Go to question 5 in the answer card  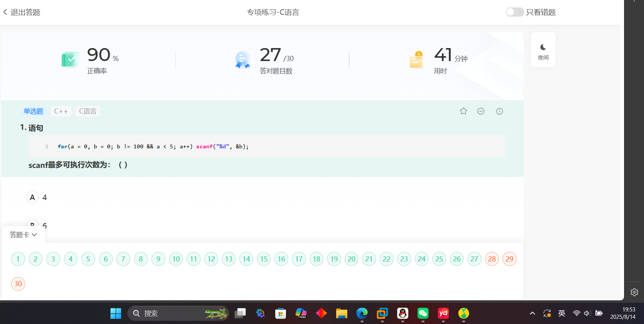[x=88, y=259]
